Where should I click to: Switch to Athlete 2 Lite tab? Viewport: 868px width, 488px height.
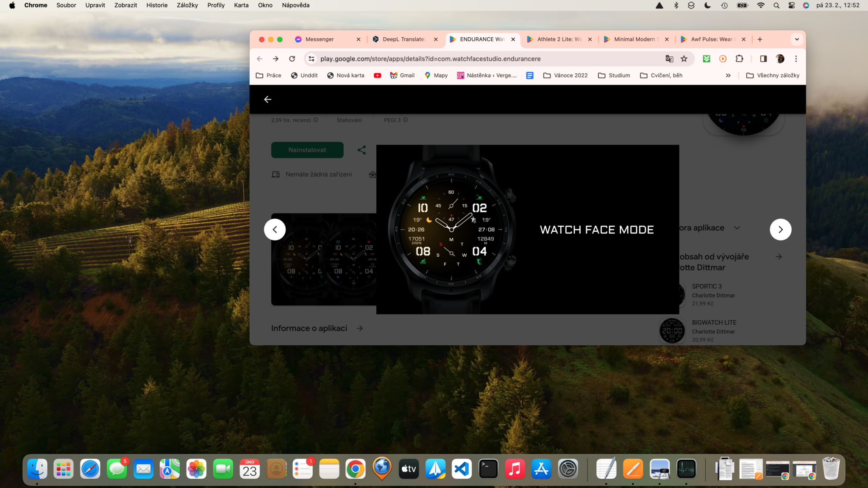coord(559,39)
